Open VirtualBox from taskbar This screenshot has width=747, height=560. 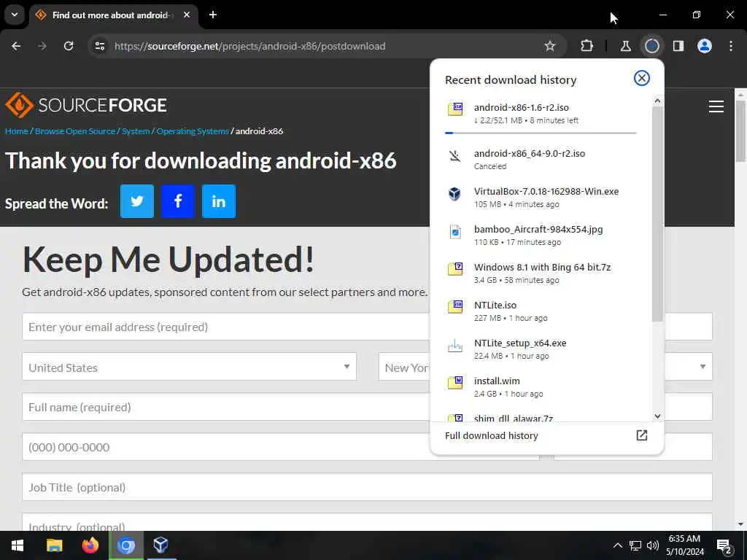tap(161, 545)
